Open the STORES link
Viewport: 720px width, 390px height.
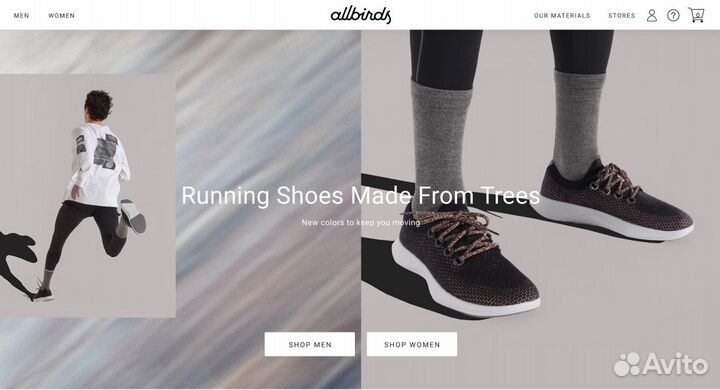click(622, 16)
